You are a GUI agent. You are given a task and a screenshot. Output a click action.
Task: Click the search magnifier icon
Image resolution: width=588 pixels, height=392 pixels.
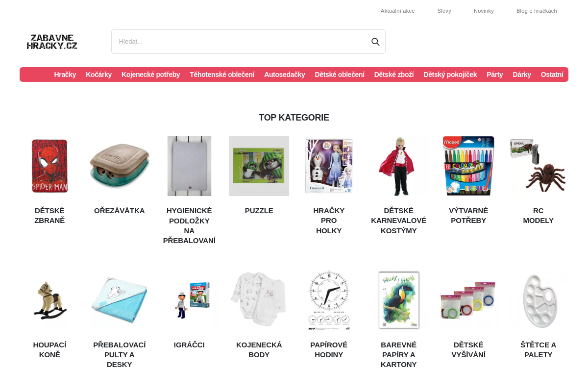tap(375, 42)
